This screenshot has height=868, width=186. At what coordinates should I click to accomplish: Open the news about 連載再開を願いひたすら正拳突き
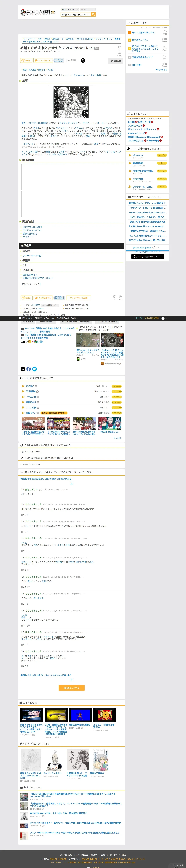(73, 795)
